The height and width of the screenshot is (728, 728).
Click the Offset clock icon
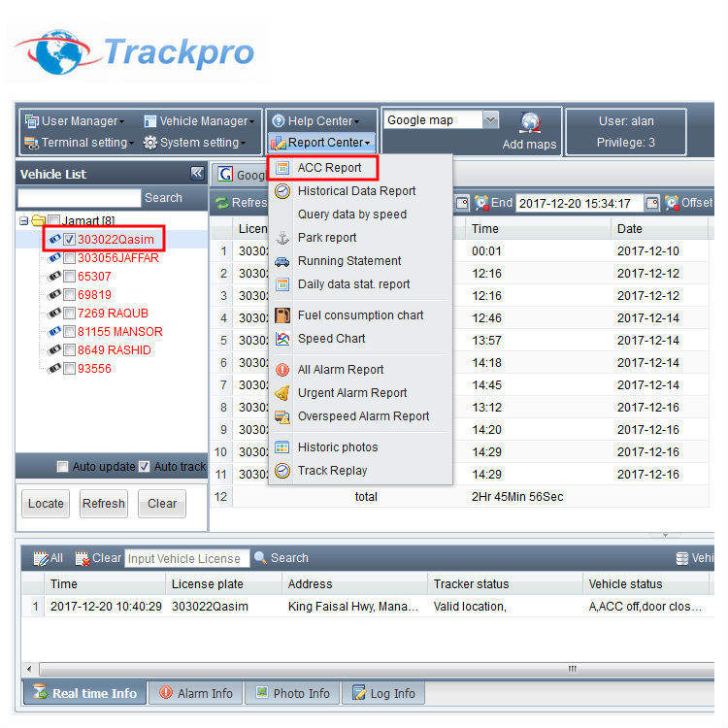672,203
